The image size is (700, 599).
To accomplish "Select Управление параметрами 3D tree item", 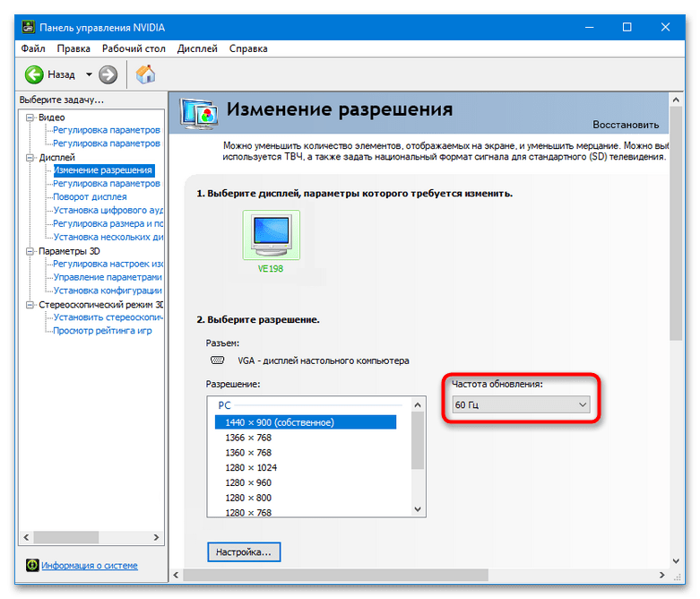I will [108, 277].
